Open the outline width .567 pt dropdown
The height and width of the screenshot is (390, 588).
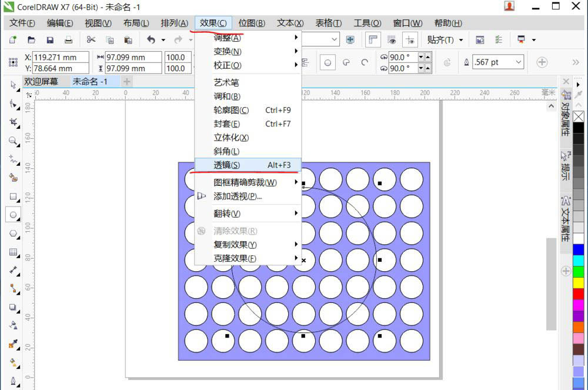[x=518, y=62]
